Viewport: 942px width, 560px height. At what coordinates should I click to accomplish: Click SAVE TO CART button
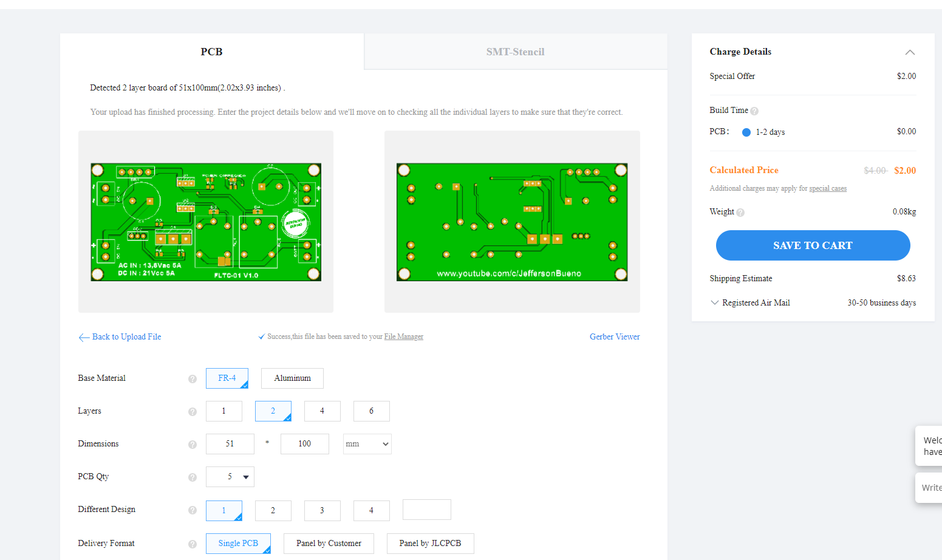click(813, 245)
